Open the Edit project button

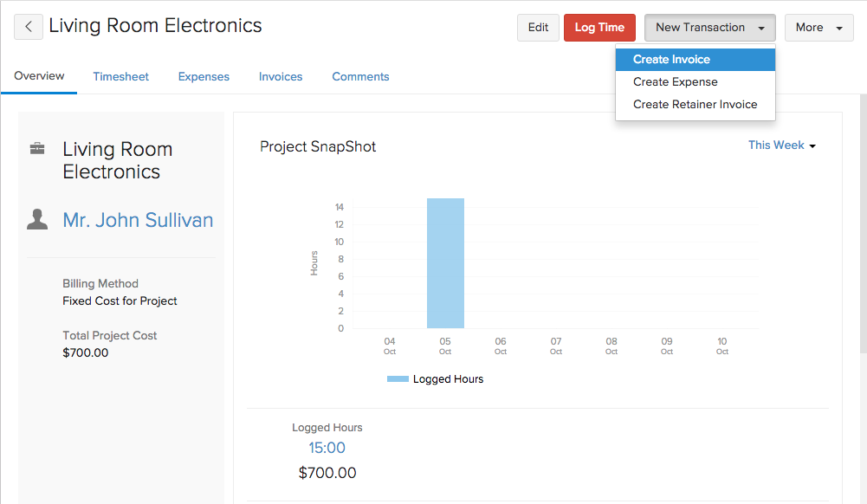[538, 28]
